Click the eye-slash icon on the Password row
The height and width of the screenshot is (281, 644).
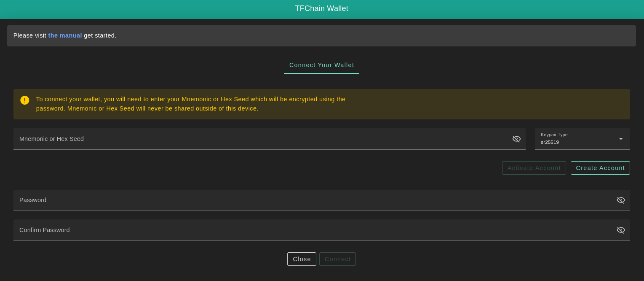[621, 200]
